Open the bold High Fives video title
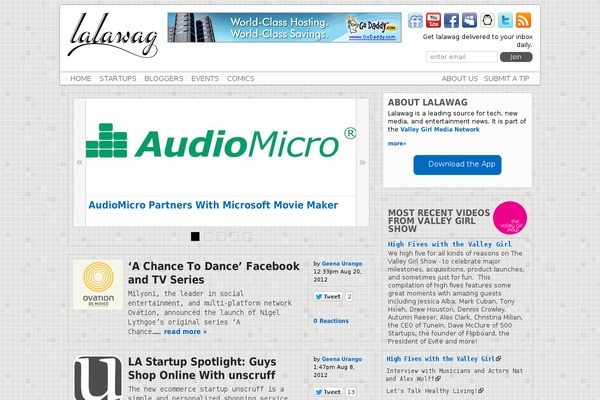 point(449,244)
